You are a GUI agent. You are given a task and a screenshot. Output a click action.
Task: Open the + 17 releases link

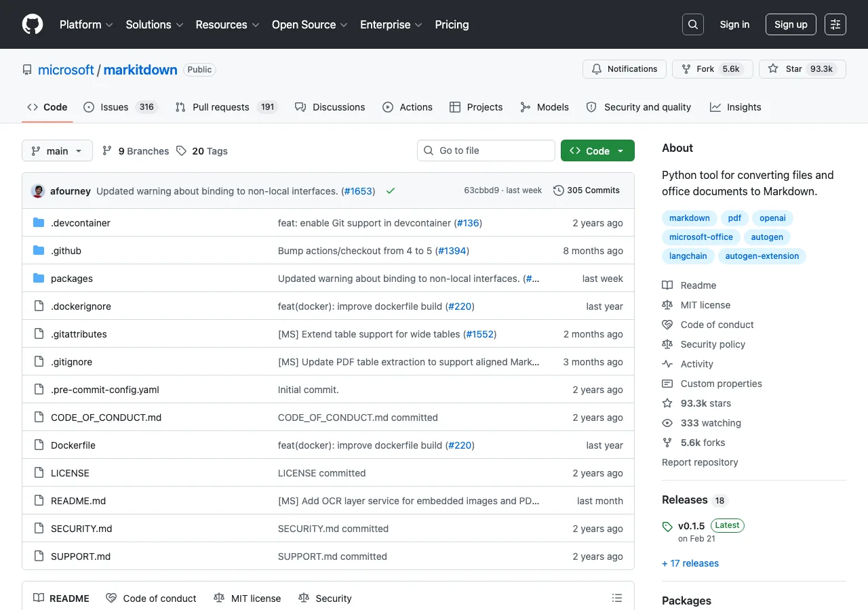690,563
